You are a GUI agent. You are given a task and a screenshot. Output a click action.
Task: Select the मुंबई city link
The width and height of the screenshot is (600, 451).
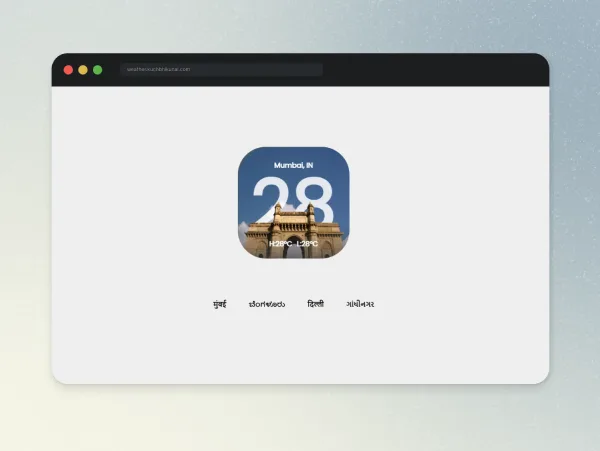220,304
